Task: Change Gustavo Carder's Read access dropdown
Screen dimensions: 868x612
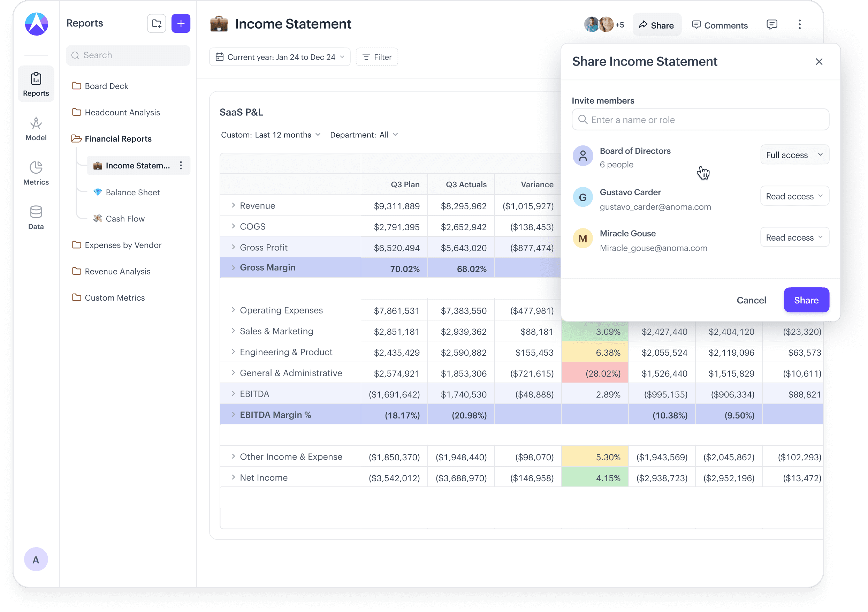Action: (x=794, y=196)
